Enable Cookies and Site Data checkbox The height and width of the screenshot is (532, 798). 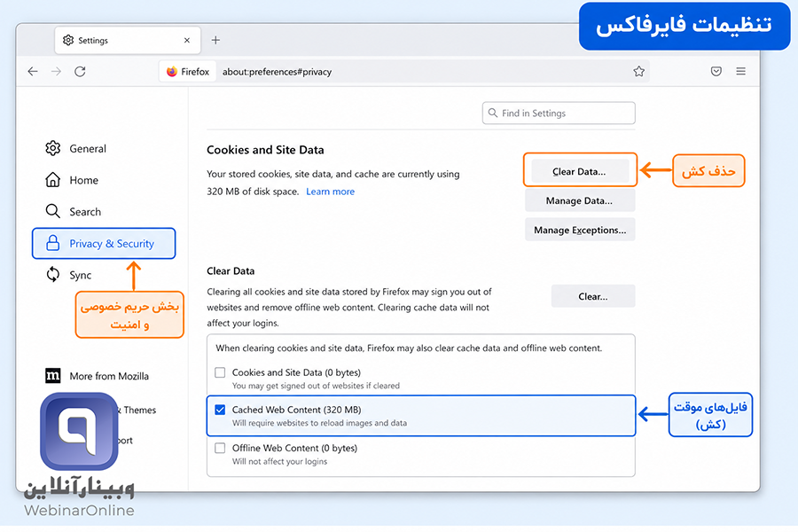[x=220, y=372]
